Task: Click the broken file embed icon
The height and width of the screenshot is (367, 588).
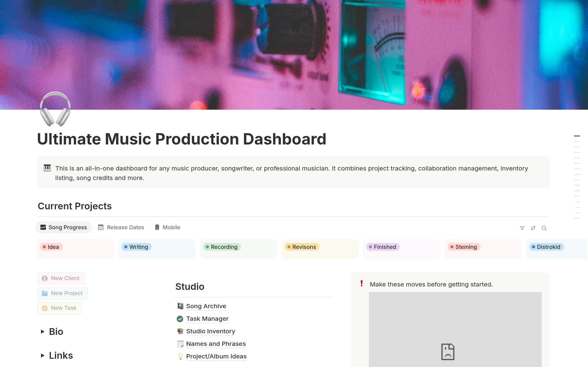Action: tap(447, 352)
